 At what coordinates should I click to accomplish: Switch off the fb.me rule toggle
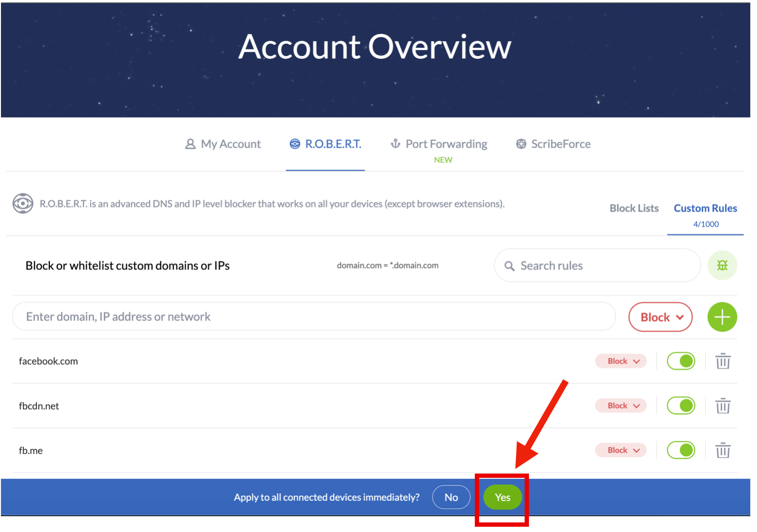(x=680, y=450)
